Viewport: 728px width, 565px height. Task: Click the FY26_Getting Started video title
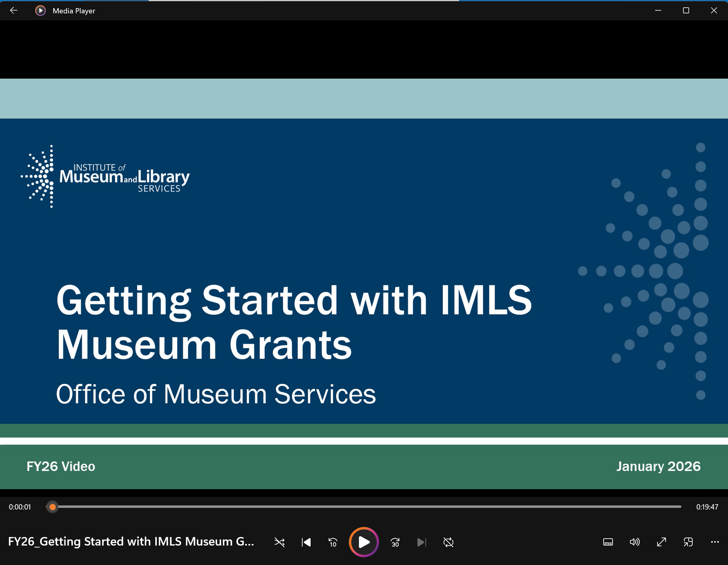pyautogui.click(x=132, y=541)
